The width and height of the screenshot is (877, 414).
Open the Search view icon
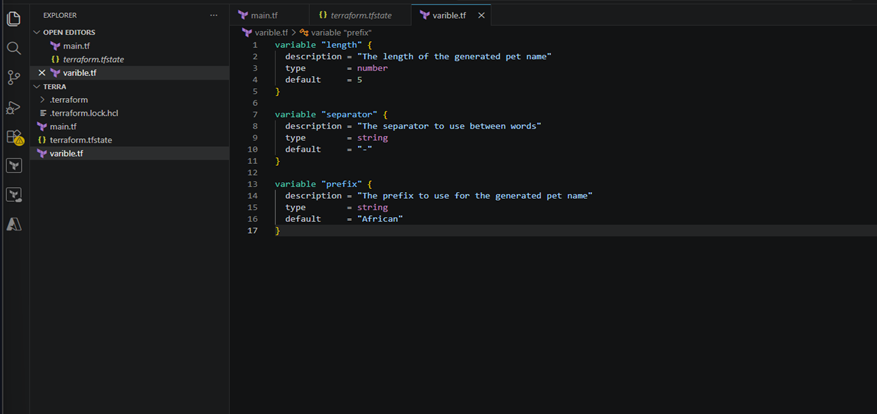click(14, 48)
